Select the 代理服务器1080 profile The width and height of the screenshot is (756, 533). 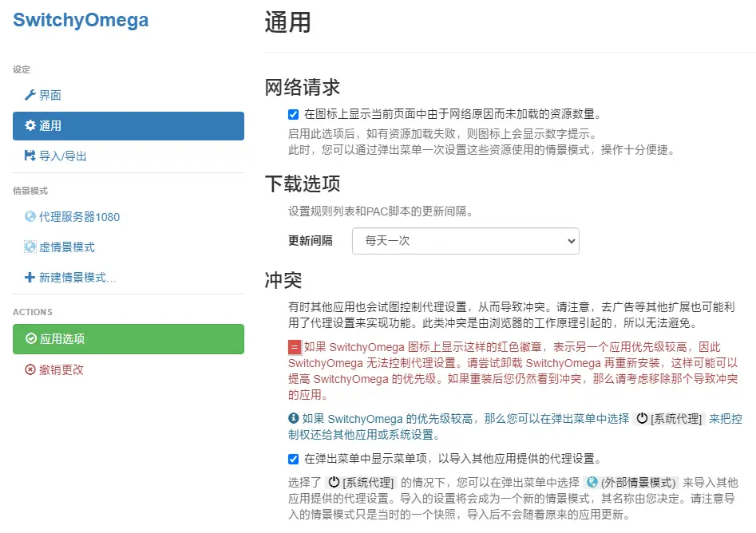tap(79, 217)
